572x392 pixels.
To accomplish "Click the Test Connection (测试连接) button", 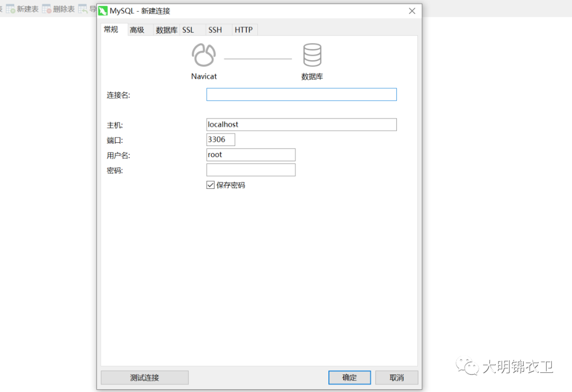I will [x=145, y=377].
